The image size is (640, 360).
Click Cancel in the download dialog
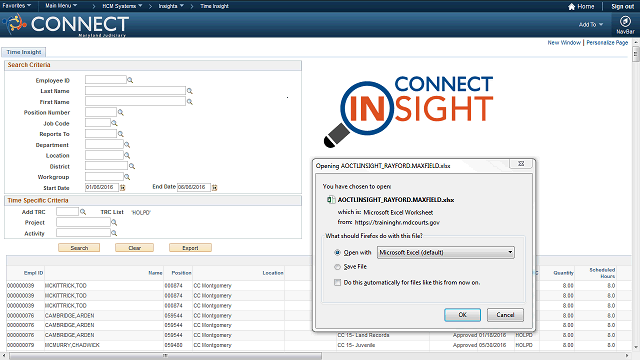505,315
